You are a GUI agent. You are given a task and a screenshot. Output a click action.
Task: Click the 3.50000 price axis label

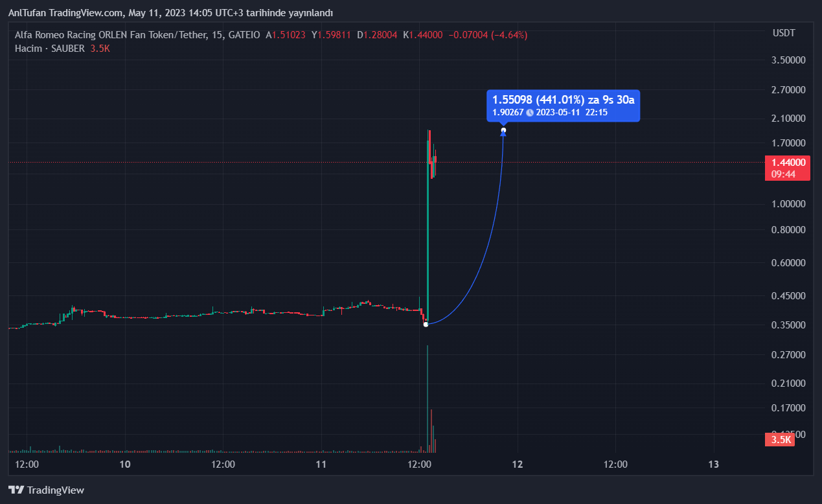(x=788, y=60)
